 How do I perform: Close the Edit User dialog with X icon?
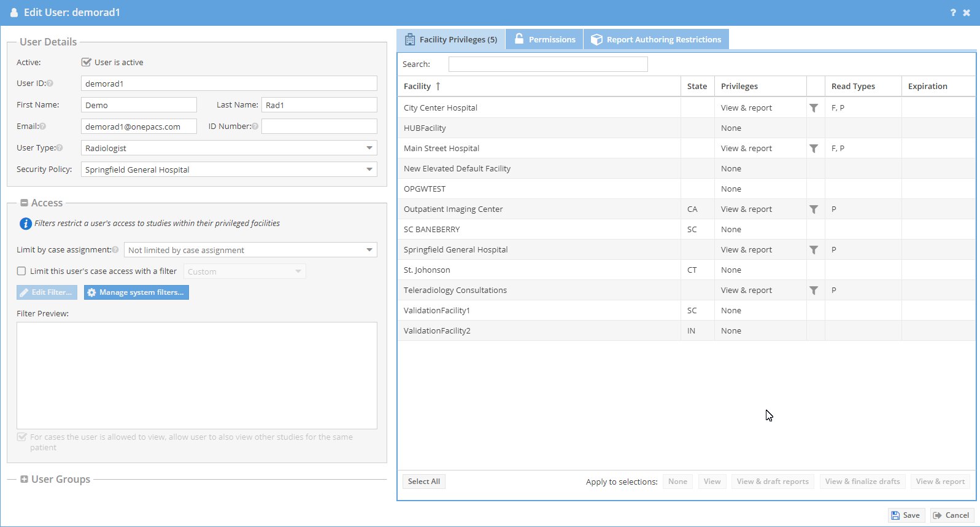pyautogui.click(x=966, y=12)
